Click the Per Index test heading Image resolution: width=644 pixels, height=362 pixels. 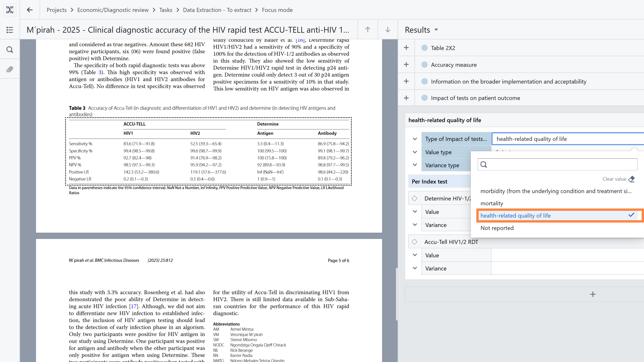coord(430,182)
